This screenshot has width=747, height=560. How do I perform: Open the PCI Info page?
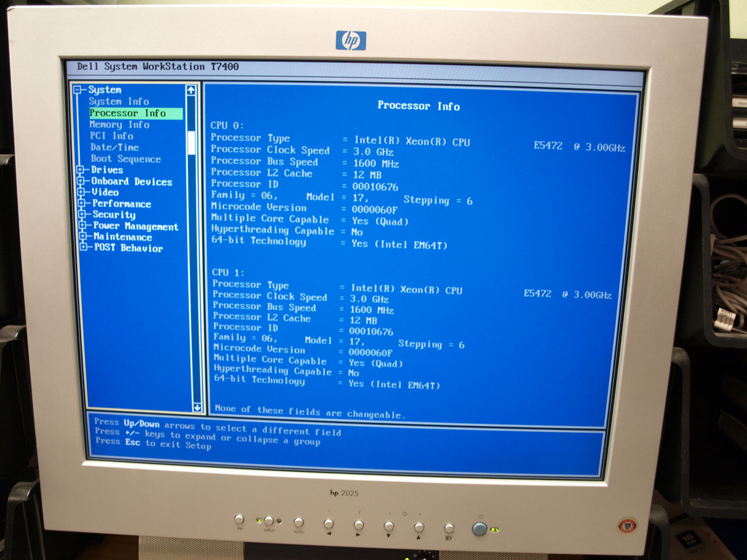[111, 136]
